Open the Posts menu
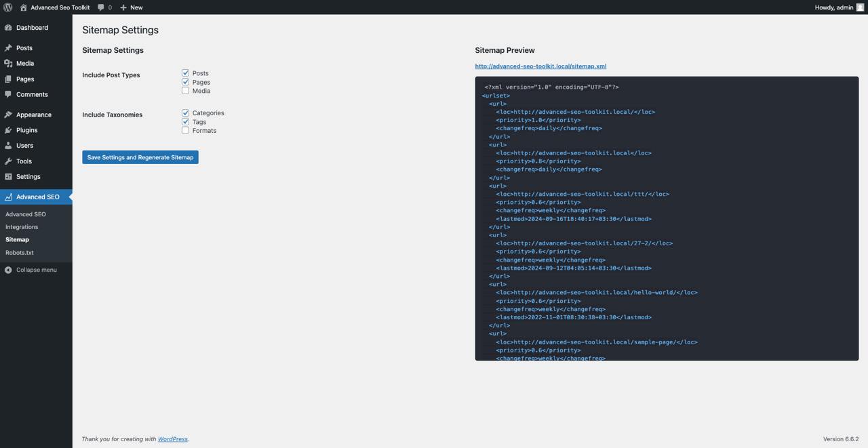 (x=36, y=48)
